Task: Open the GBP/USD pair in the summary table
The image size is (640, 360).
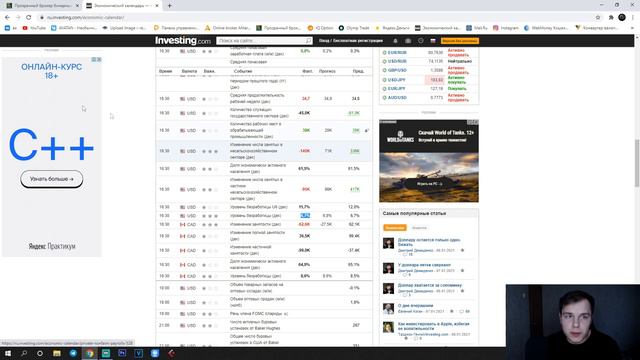Action: (397, 70)
